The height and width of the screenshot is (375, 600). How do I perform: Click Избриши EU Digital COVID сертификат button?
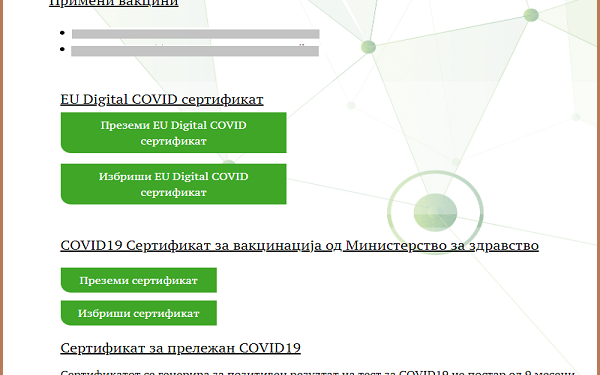tap(173, 184)
